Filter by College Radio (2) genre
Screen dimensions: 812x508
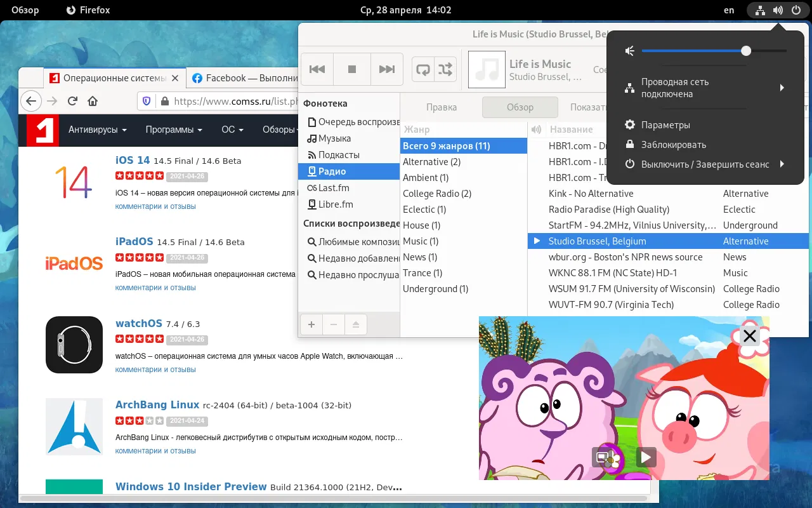pos(464,194)
